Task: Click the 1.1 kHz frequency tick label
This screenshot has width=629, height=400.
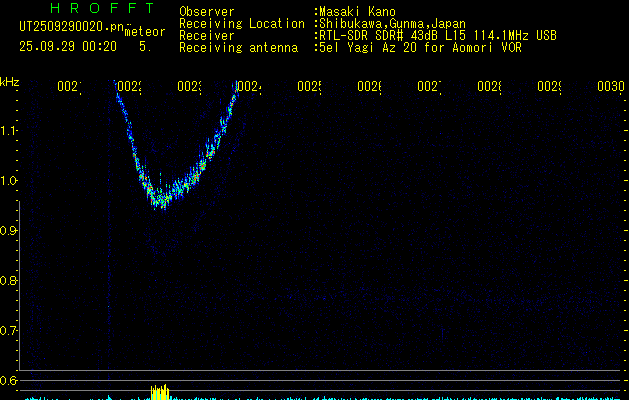Action: [10, 131]
